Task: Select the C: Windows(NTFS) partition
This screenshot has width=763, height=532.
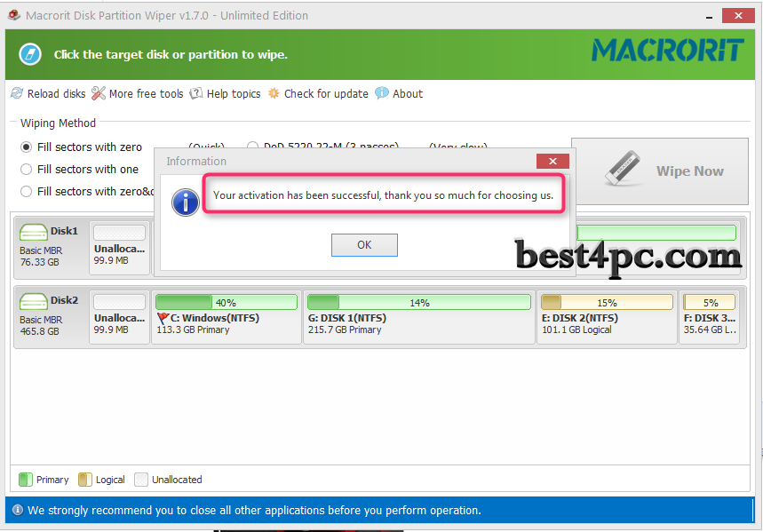Action: coord(227,316)
